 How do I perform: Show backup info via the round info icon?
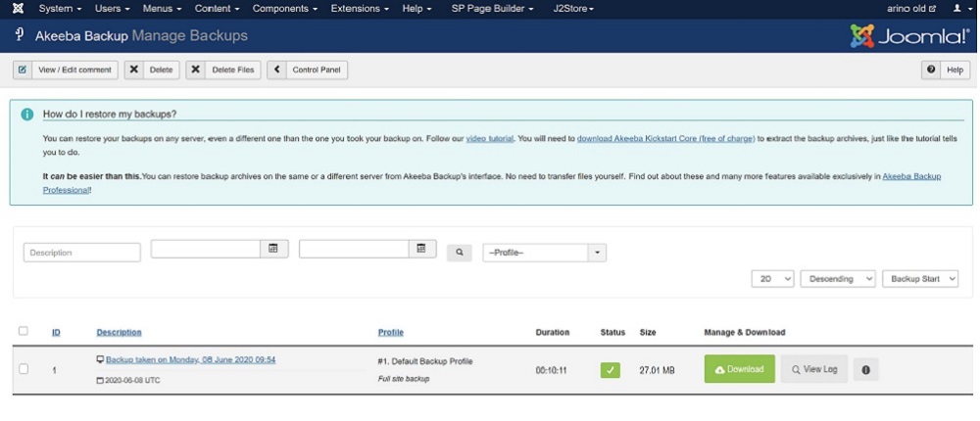[x=865, y=369]
